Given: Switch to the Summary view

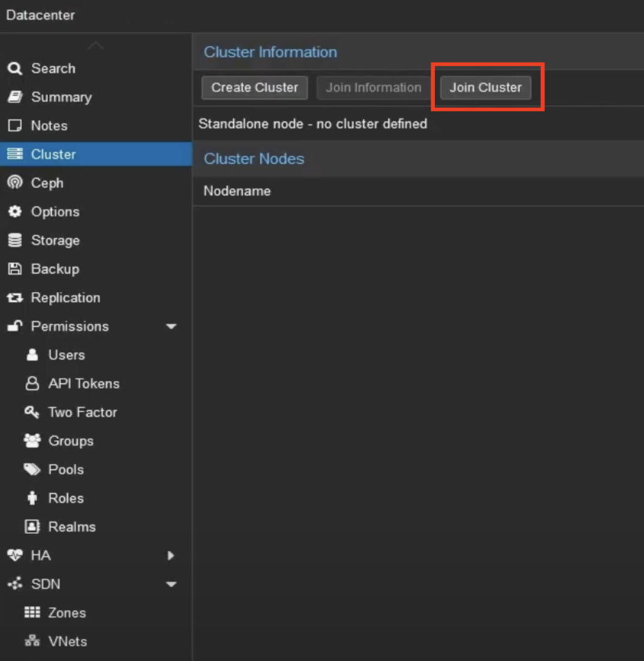Looking at the screenshot, I should pos(60,97).
